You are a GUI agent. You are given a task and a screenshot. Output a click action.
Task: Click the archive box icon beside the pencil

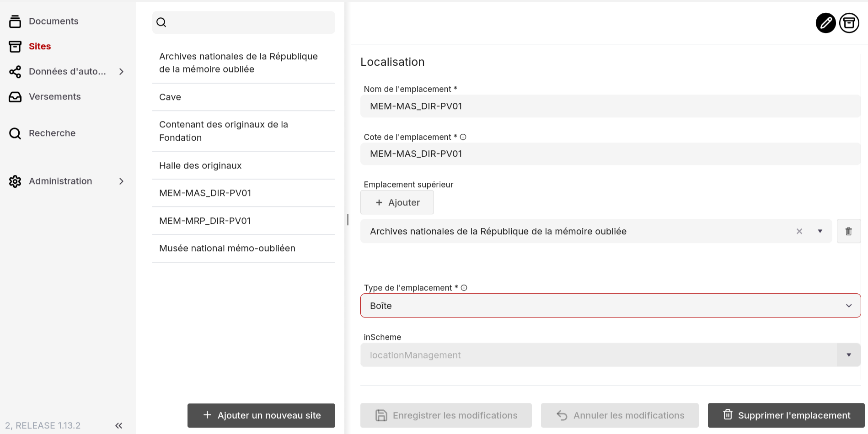[849, 23]
